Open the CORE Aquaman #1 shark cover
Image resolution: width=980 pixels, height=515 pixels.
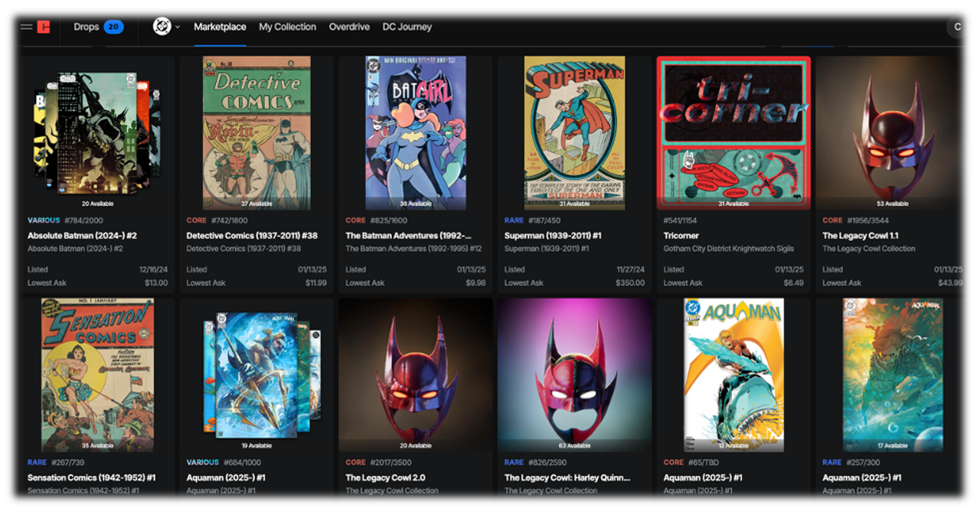coord(733,375)
